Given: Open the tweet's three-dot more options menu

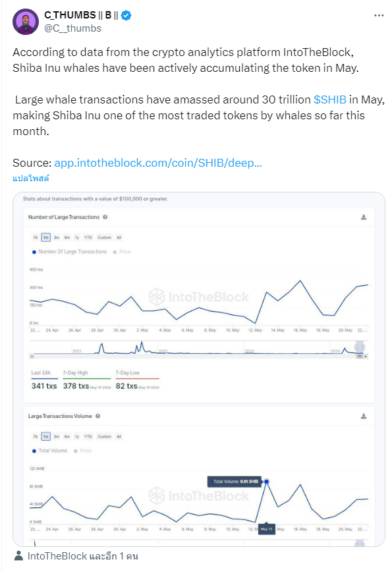Looking at the screenshot, I should (x=379, y=15).
